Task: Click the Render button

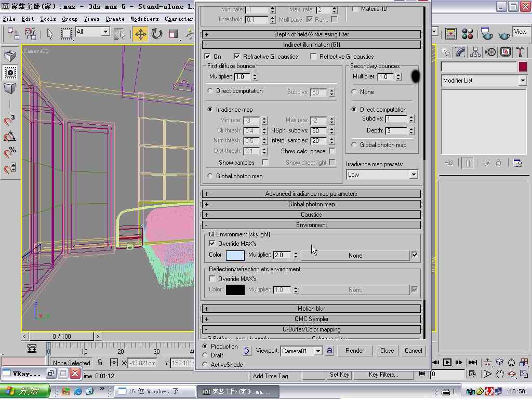Action: 354,351
